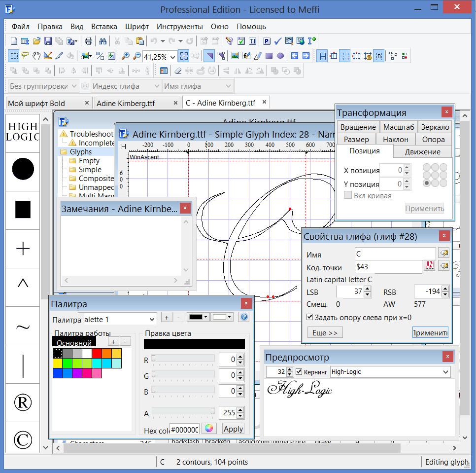Image resolution: width=476 pixels, height=473 pixels.
Task: Switch to the Вращение tab
Action: click(x=358, y=127)
